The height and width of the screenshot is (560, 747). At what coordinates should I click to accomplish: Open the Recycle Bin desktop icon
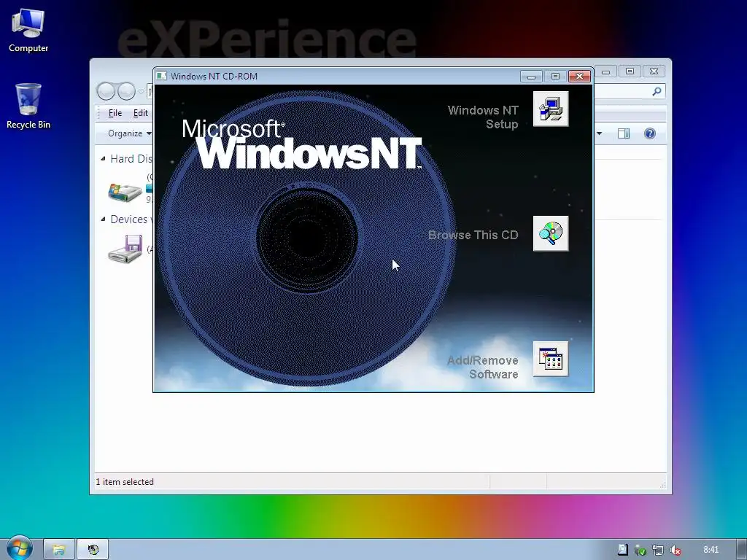28,106
